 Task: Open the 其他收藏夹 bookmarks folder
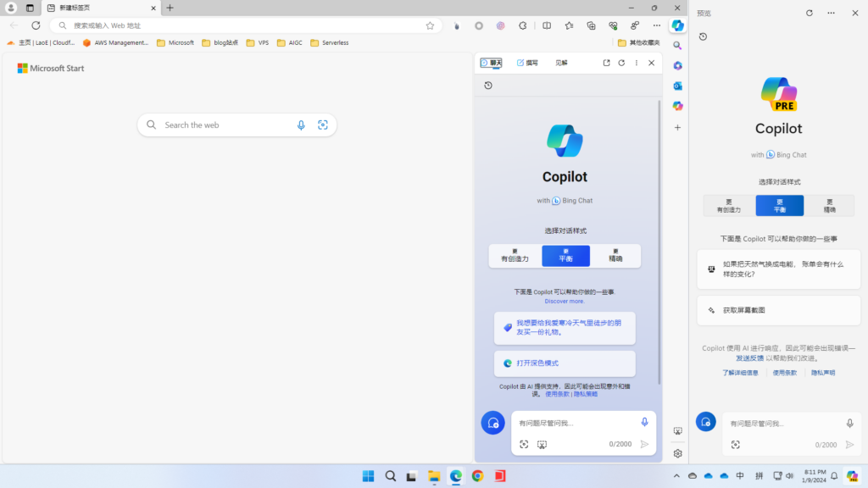pos(638,42)
